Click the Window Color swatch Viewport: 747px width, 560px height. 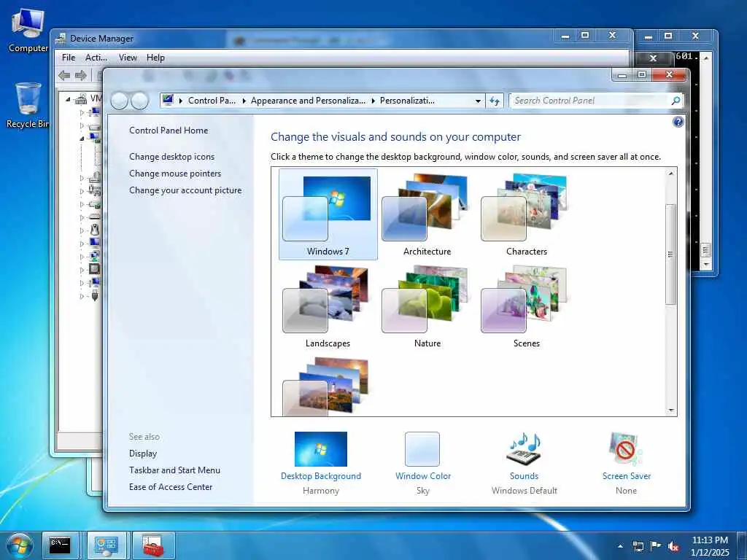pos(422,448)
